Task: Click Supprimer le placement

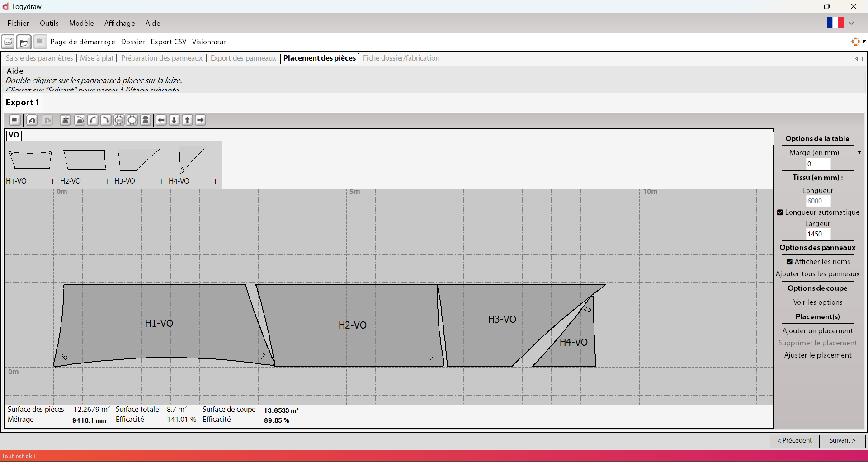Action: tap(818, 343)
